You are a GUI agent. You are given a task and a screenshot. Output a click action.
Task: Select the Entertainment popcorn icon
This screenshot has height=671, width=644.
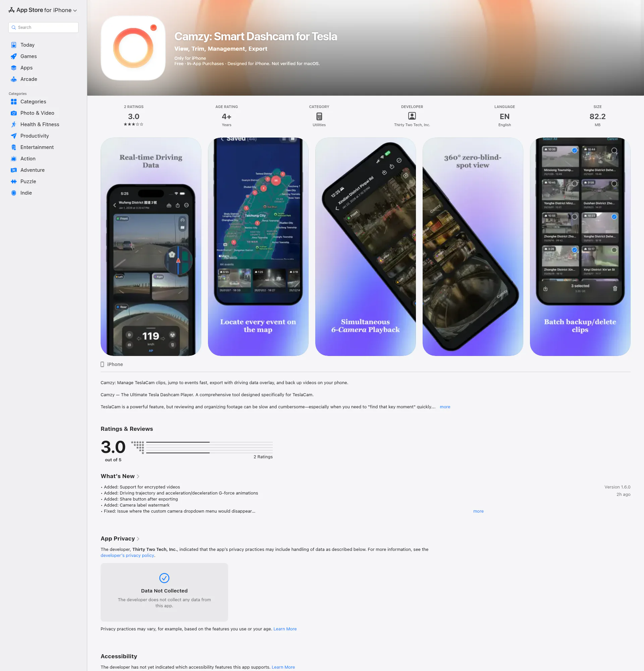[14, 147]
